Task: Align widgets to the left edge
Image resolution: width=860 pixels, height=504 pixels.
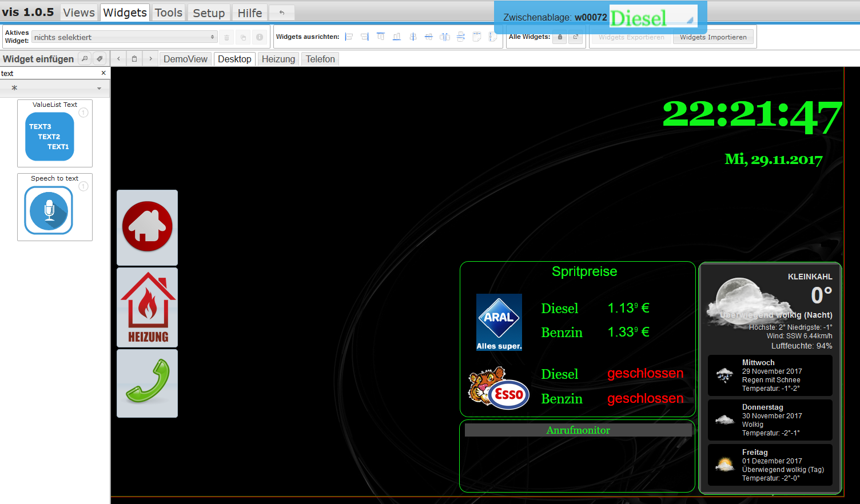Action: click(349, 37)
